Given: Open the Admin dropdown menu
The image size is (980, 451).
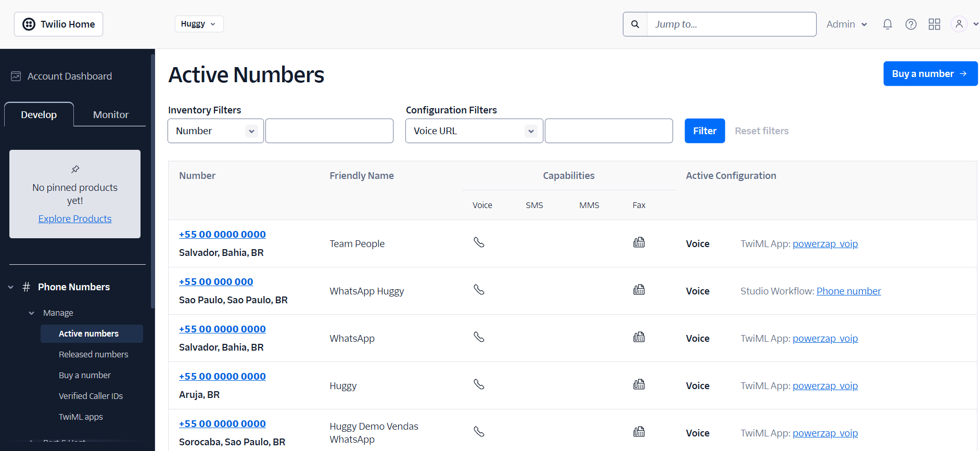Looking at the screenshot, I should pyautogui.click(x=847, y=24).
